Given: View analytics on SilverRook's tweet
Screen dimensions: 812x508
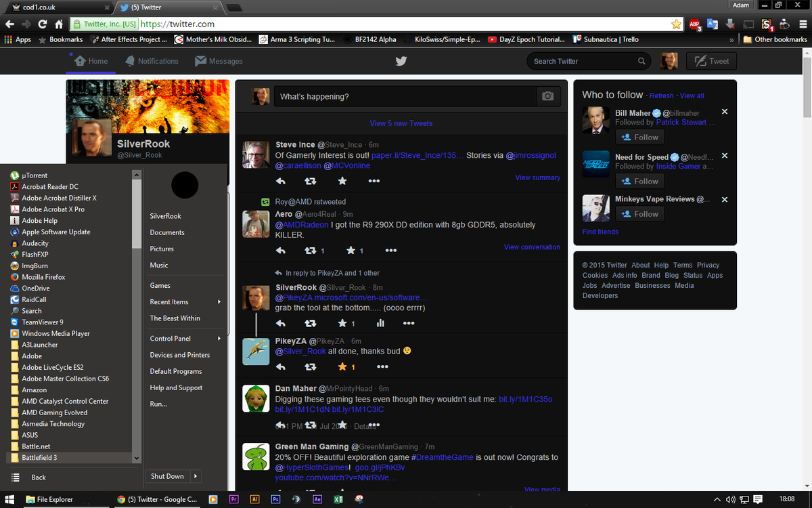Looking at the screenshot, I should coord(381,323).
